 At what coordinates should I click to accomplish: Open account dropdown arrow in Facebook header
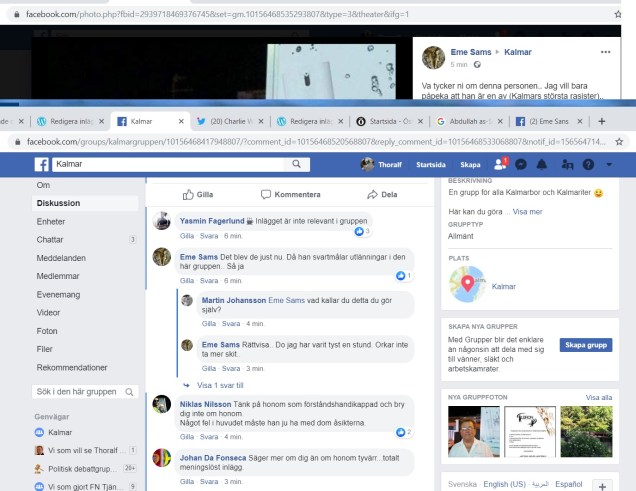(608, 164)
